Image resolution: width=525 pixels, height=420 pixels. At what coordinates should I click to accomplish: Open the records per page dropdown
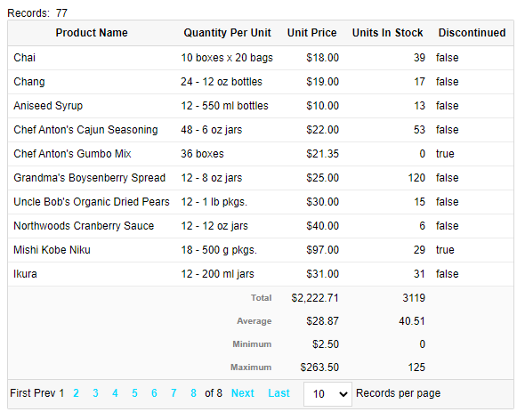click(327, 394)
